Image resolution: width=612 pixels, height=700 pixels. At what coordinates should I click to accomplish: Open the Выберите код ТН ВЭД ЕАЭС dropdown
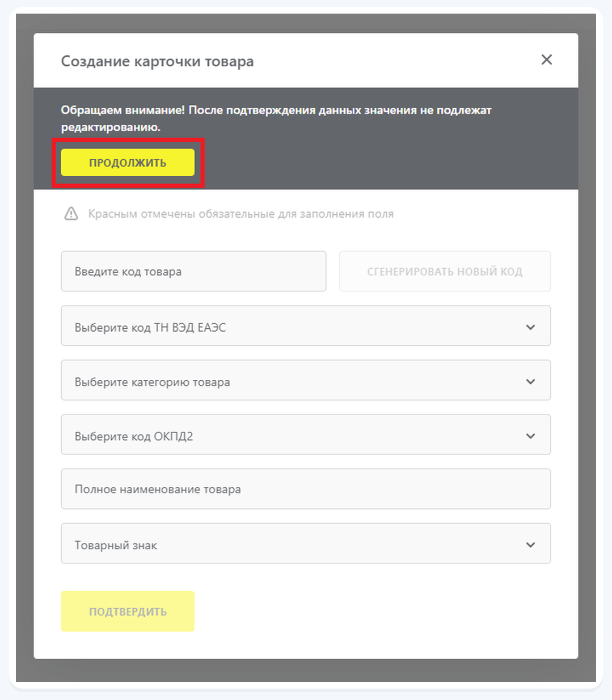pyautogui.click(x=306, y=326)
